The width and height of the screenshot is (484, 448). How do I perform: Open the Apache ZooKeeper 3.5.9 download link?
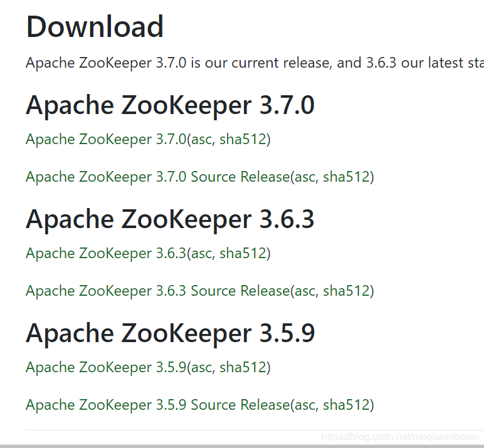106,367
